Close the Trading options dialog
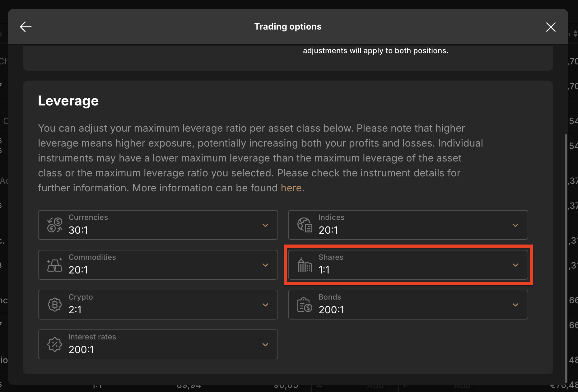Image resolution: width=578 pixels, height=392 pixels. 551,27
